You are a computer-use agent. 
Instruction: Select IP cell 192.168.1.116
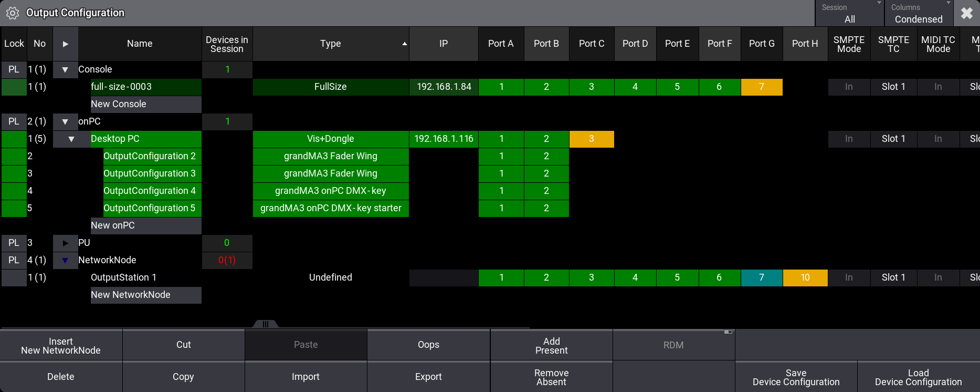444,139
